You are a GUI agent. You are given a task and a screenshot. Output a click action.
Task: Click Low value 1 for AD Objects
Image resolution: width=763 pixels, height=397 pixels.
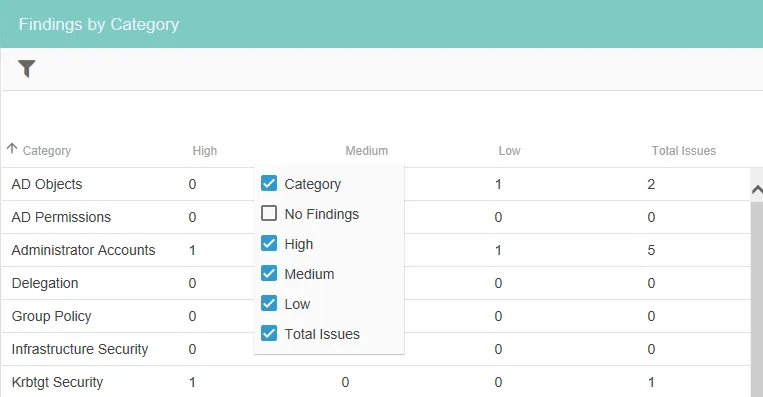pos(498,184)
